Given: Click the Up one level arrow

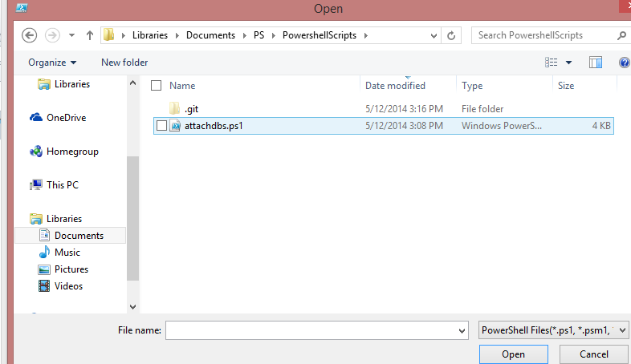Looking at the screenshot, I should tap(89, 35).
